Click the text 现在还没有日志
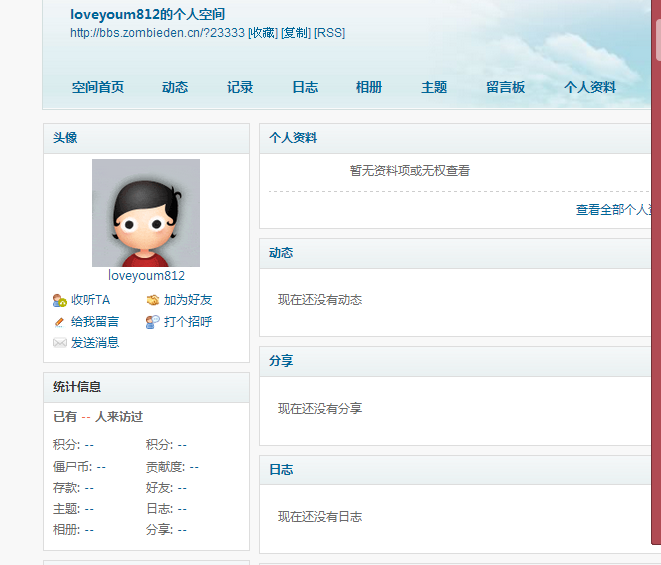The image size is (661, 565). [x=320, y=517]
